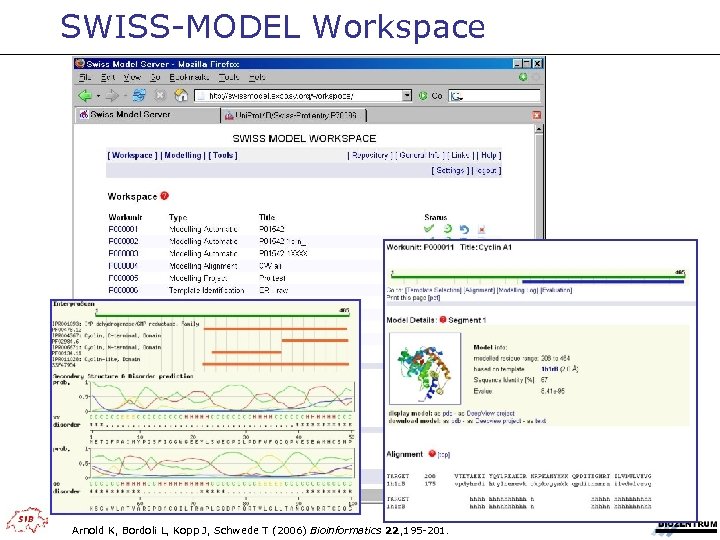The image size is (720, 540).
Task: Click workunit P000001 in the Workspace table
Action: click(123, 229)
